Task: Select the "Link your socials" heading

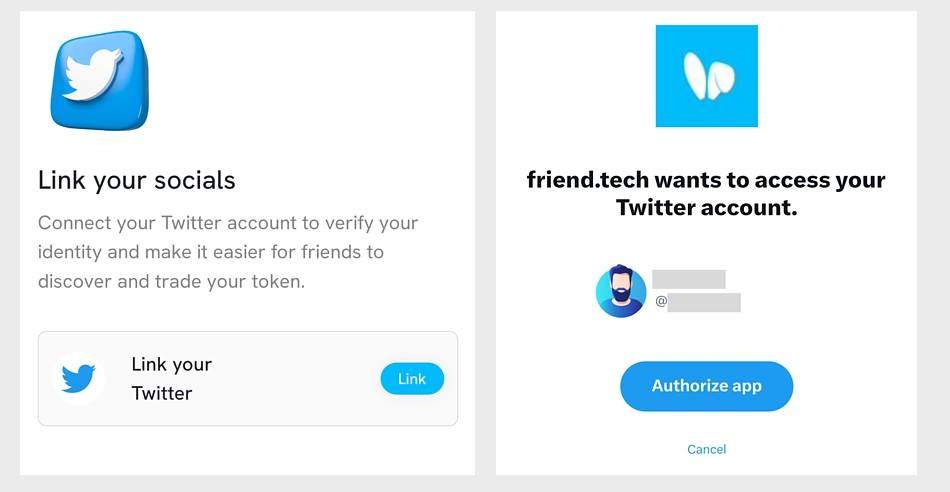Action: point(137,181)
